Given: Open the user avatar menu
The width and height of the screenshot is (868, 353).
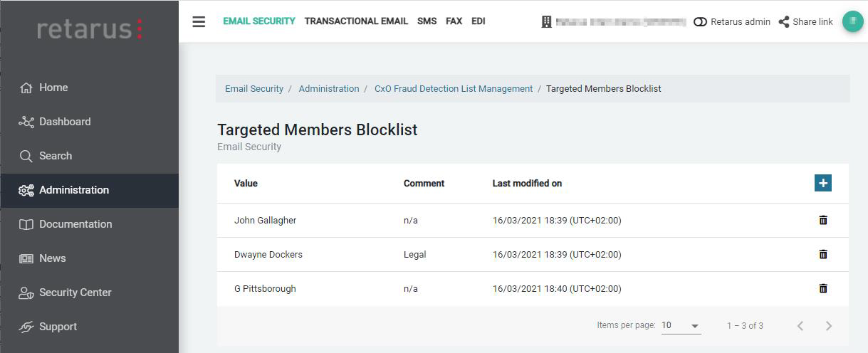Looking at the screenshot, I should 852,21.
